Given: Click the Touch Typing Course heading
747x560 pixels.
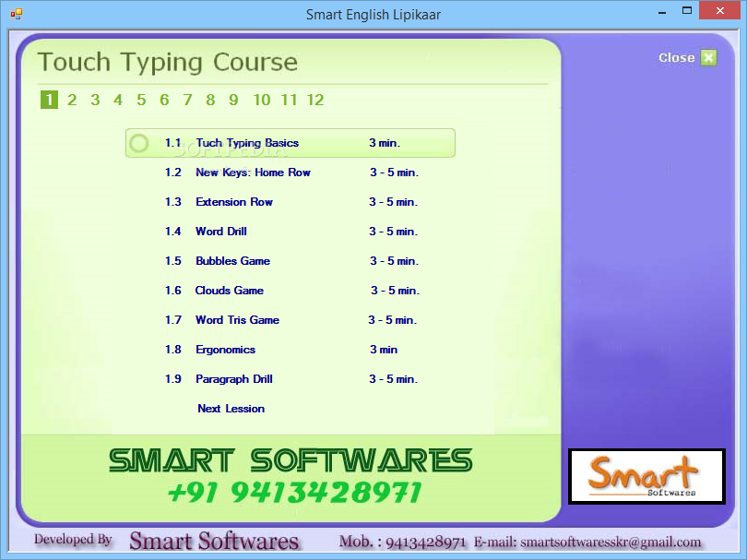Looking at the screenshot, I should (x=168, y=63).
